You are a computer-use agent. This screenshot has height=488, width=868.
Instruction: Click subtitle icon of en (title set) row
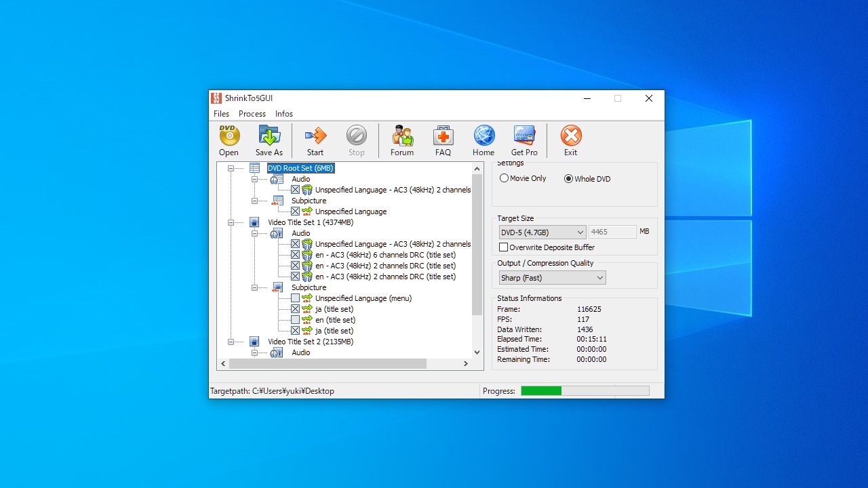click(307, 320)
